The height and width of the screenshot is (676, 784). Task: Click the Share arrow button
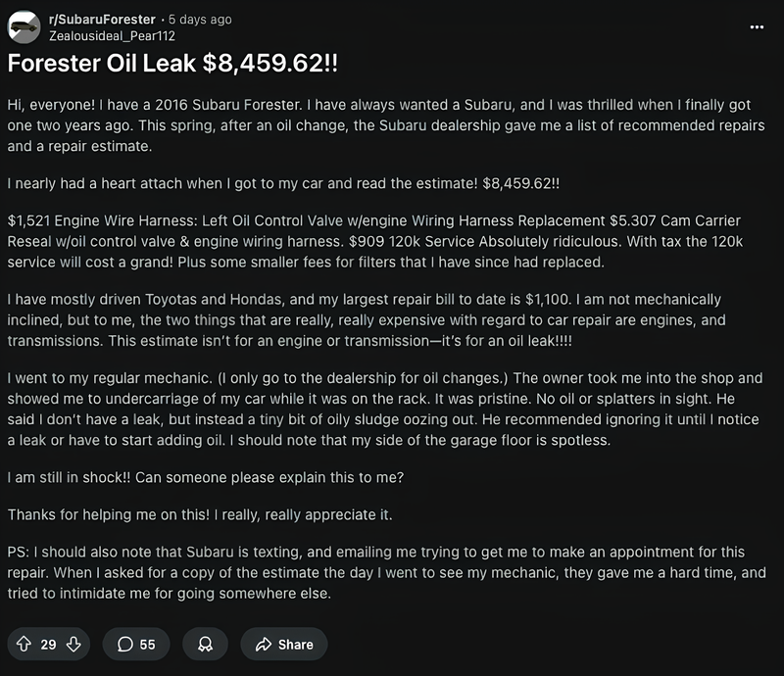[x=283, y=644]
